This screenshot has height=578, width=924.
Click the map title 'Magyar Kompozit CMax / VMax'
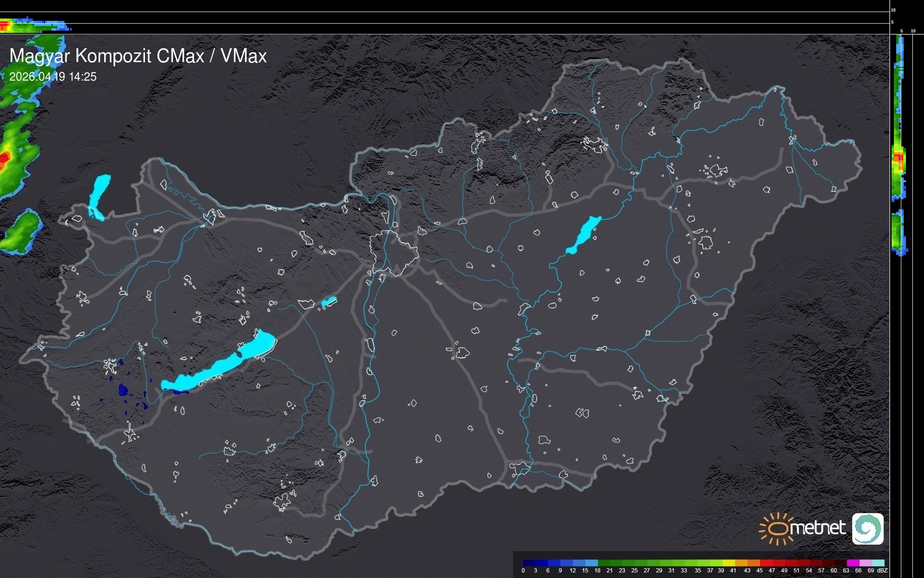pos(138,56)
